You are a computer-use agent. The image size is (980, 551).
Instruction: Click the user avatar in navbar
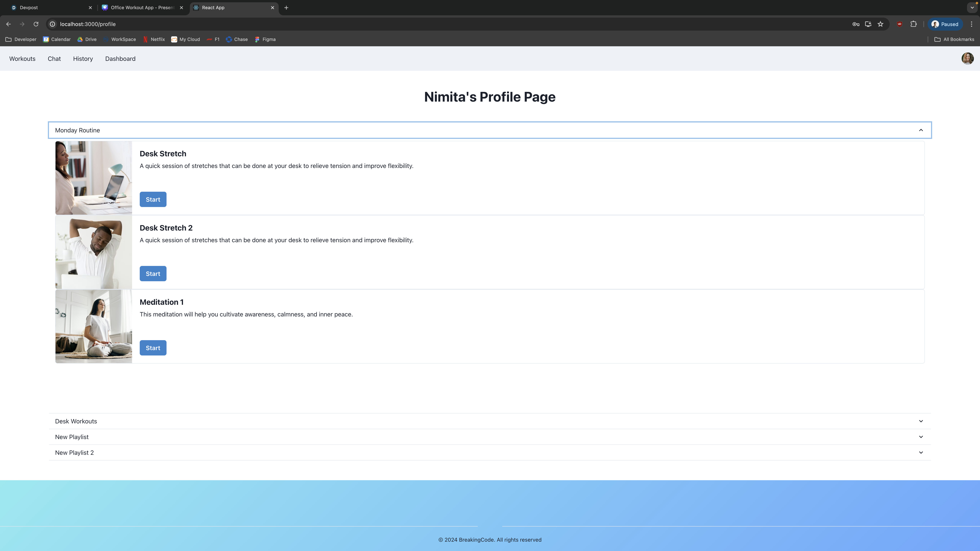point(967,59)
